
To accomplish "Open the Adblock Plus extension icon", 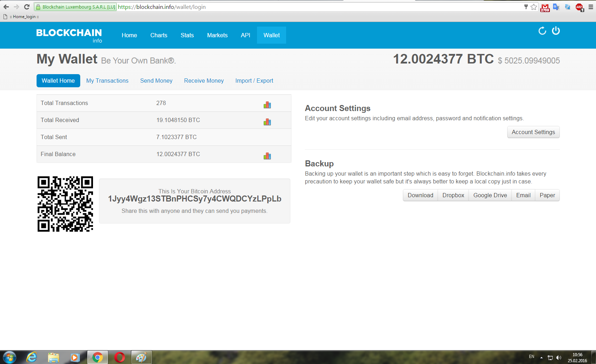I will (579, 7).
